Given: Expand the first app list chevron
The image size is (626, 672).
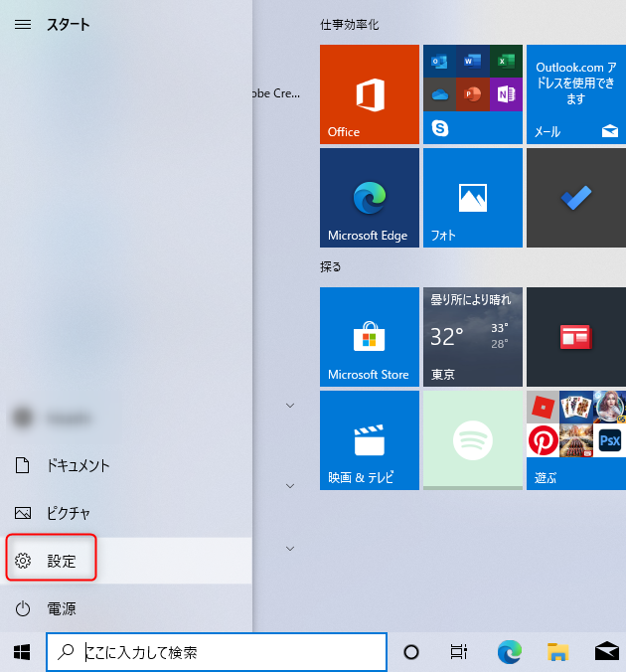Looking at the screenshot, I should pos(290,405).
